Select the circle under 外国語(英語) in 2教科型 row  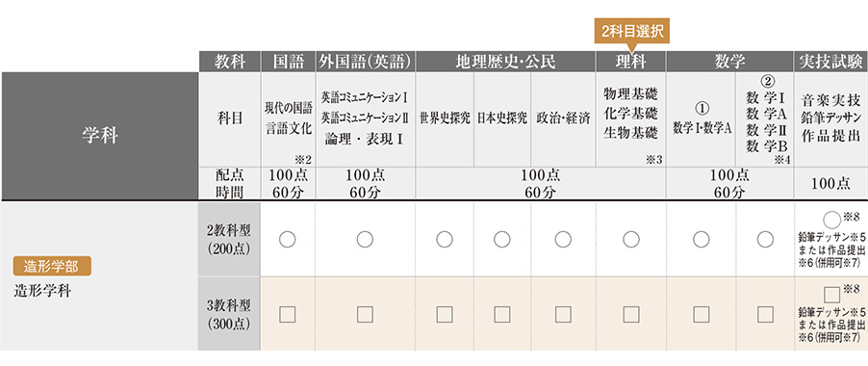[365, 239]
